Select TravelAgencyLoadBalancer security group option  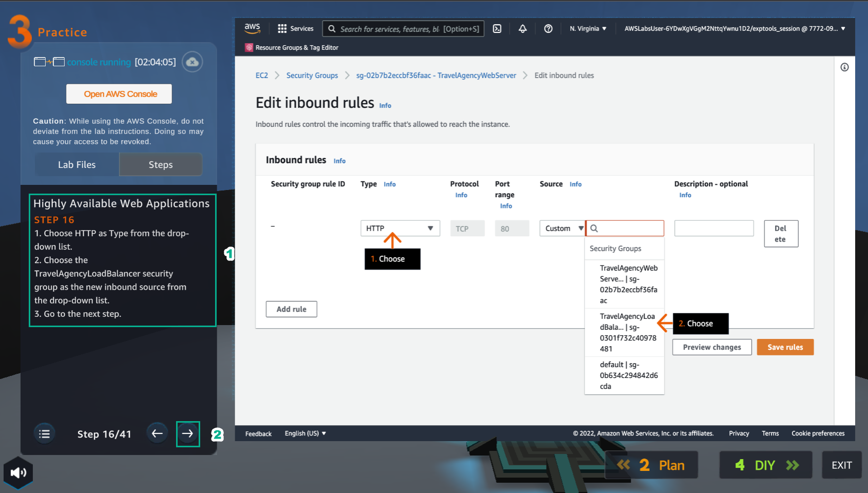click(x=625, y=332)
